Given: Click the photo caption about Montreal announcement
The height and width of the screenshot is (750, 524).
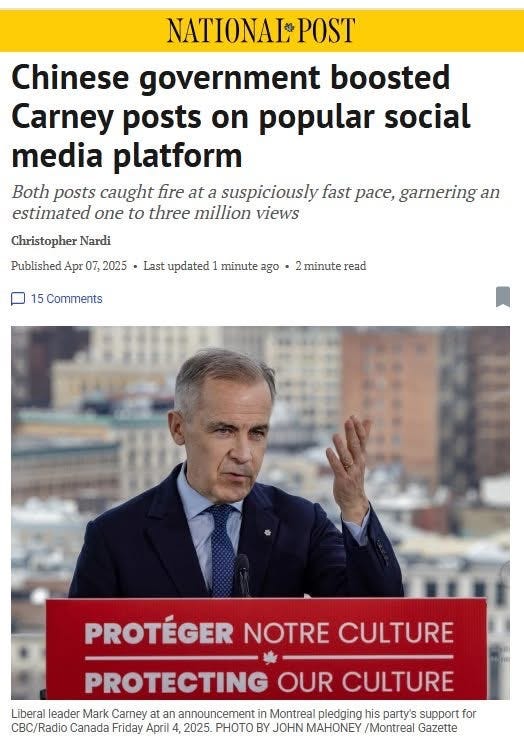Looking at the screenshot, I should (243, 721).
